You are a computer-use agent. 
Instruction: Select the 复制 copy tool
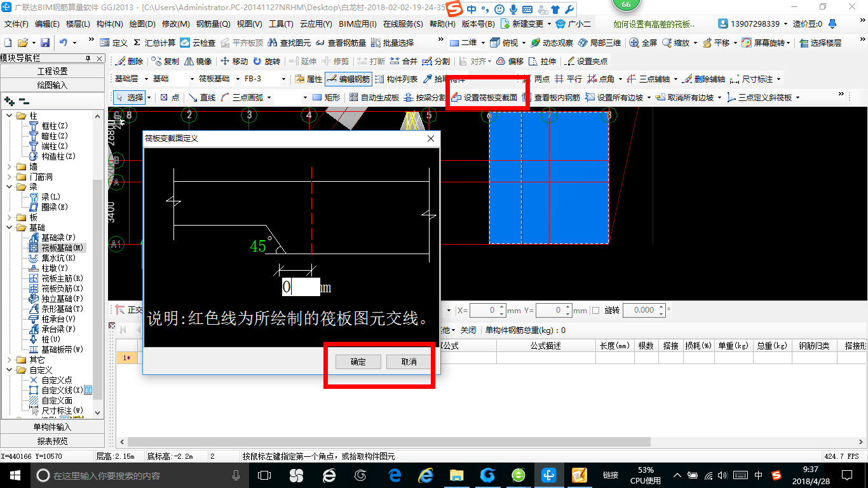(166, 62)
